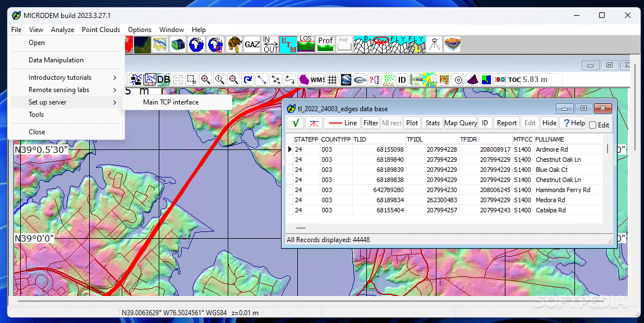Click the red triangulation icon in database window
This screenshot has width=644, height=323.
[x=314, y=122]
